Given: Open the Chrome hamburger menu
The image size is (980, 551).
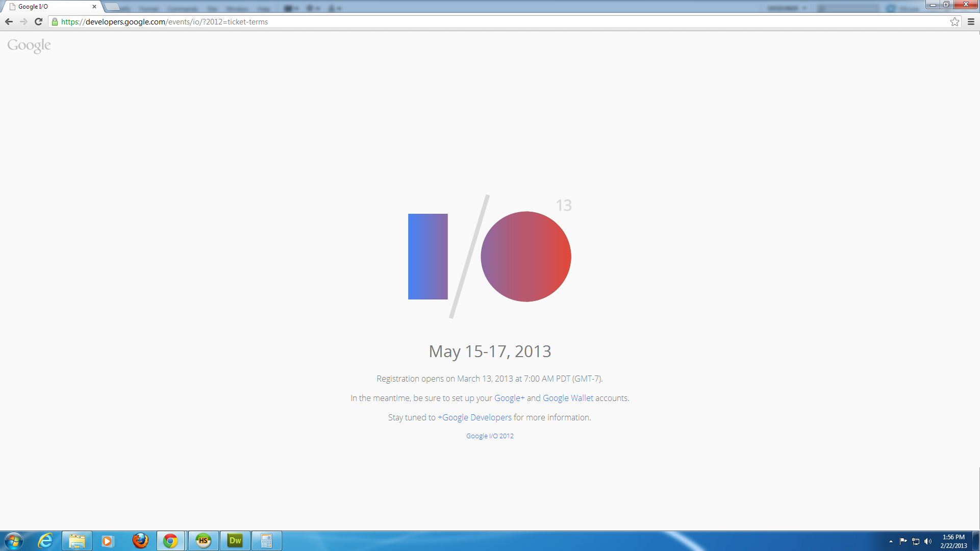Looking at the screenshot, I should click(x=971, y=22).
